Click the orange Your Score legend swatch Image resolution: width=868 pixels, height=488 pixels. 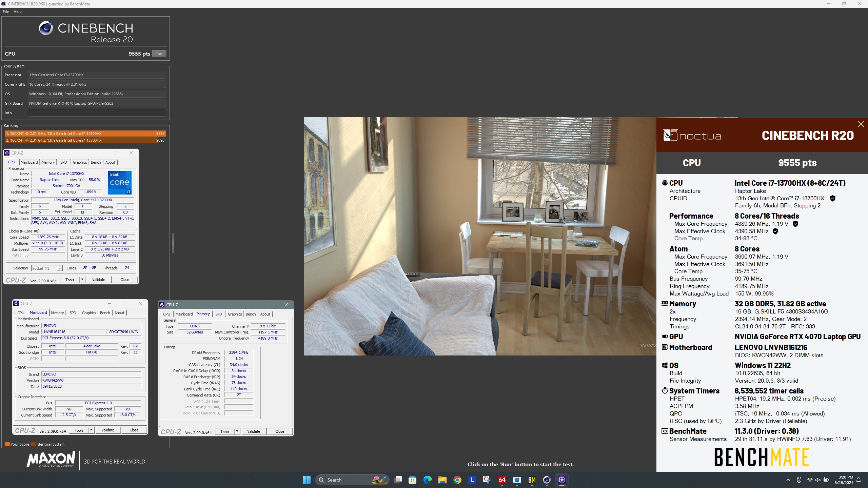(7, 444)
